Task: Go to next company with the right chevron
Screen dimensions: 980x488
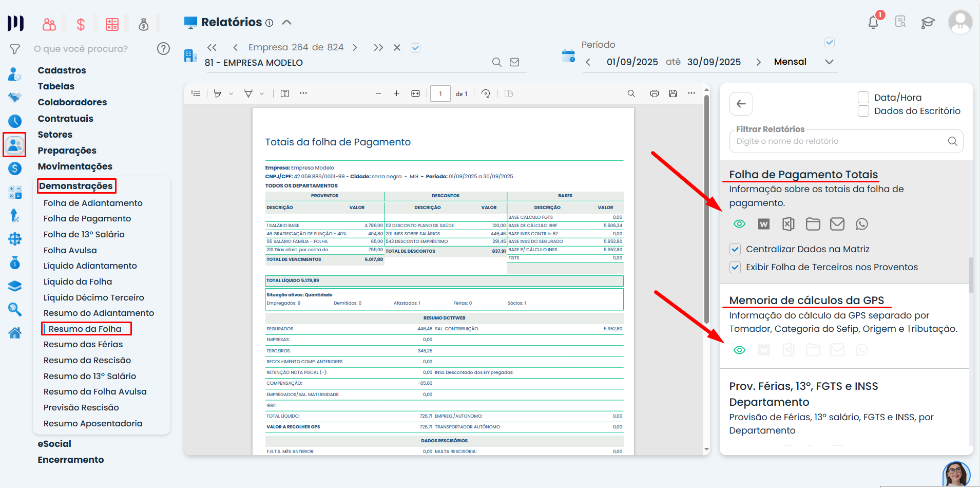Action: coord(355,48)
